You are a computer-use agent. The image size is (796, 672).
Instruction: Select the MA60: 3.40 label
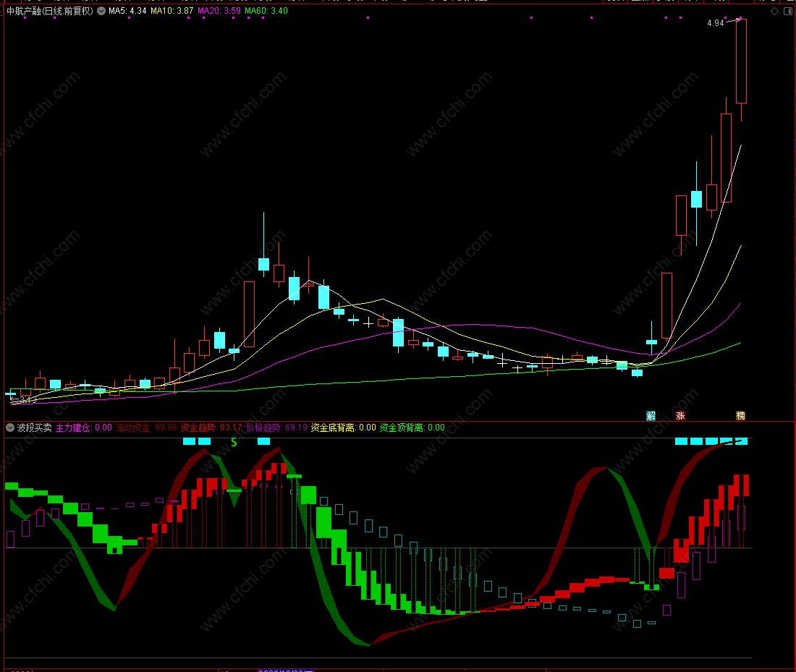click(266, 11)
